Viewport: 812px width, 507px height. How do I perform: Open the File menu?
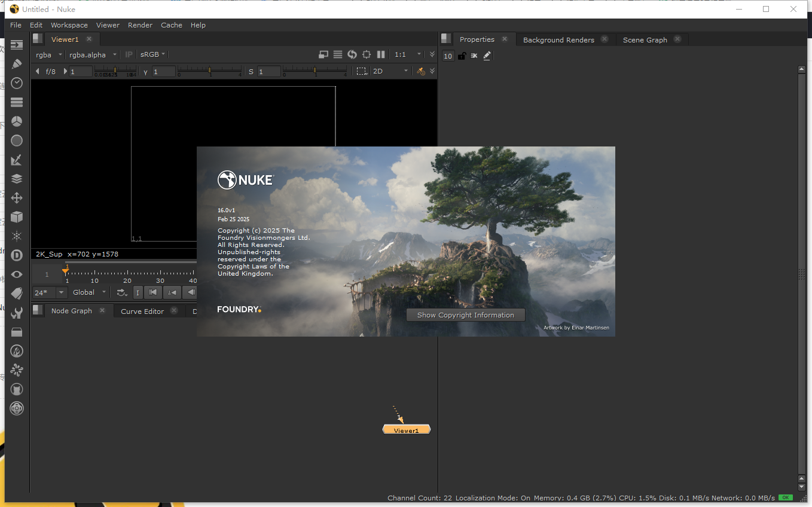[16, 25]
